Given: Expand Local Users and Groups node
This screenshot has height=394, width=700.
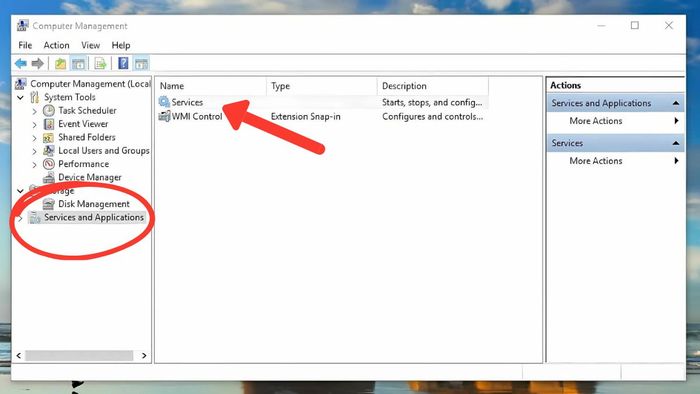Looking at the screenshot, I should tap(34, 151).
